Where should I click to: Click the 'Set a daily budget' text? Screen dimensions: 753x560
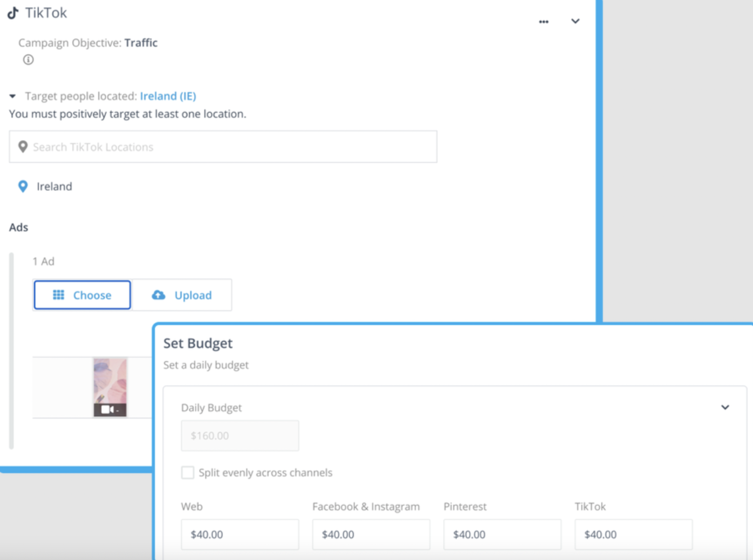206,365
